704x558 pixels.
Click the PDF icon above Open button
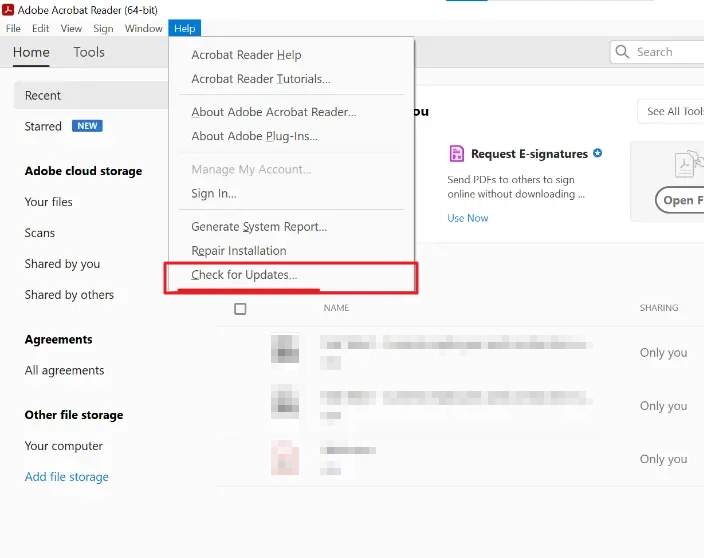click(x=687, y=164)
